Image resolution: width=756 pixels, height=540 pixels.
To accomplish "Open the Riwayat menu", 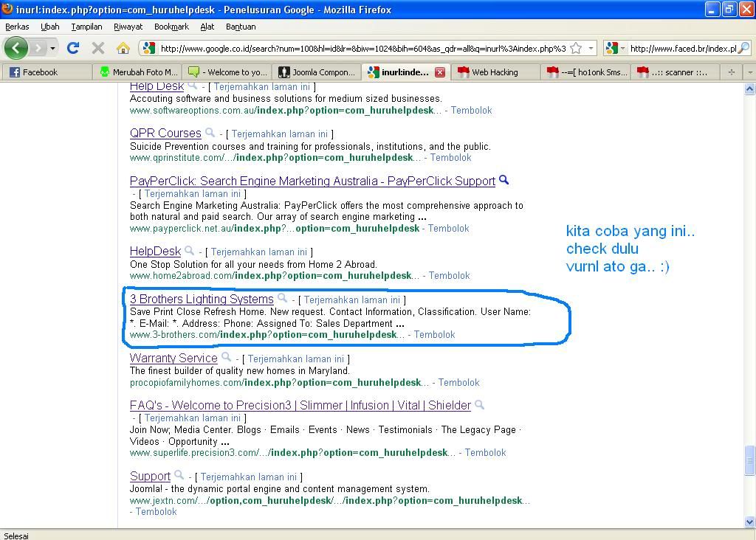I will tap(128, 27).
